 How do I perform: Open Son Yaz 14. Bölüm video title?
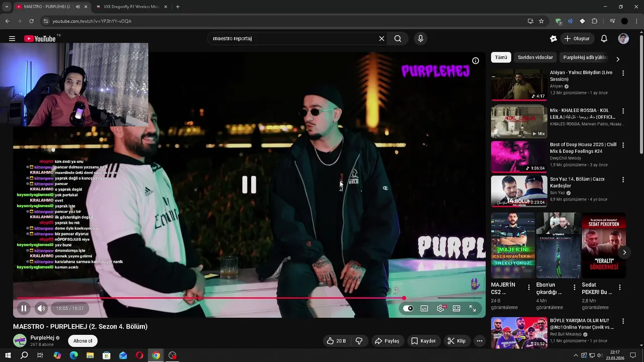click(x=577, y=183)
